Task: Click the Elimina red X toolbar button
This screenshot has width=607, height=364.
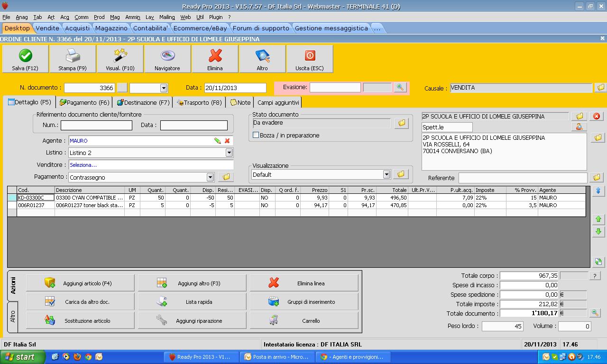Action: (x=215, y=59)
